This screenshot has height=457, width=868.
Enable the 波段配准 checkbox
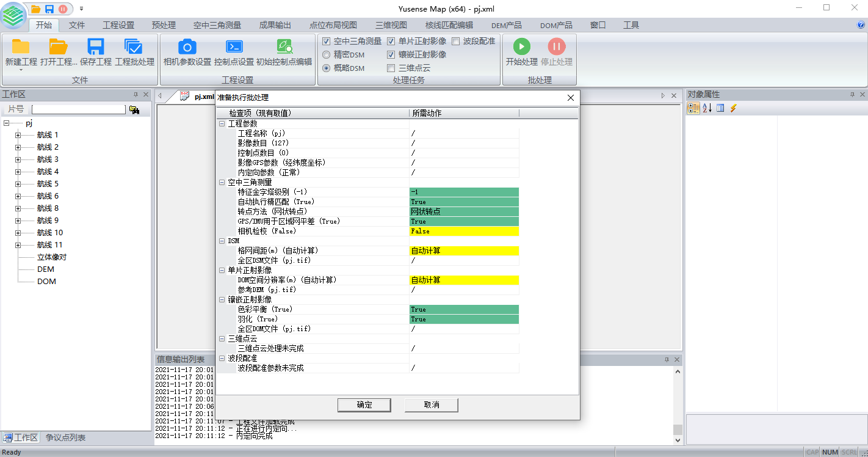455,41
